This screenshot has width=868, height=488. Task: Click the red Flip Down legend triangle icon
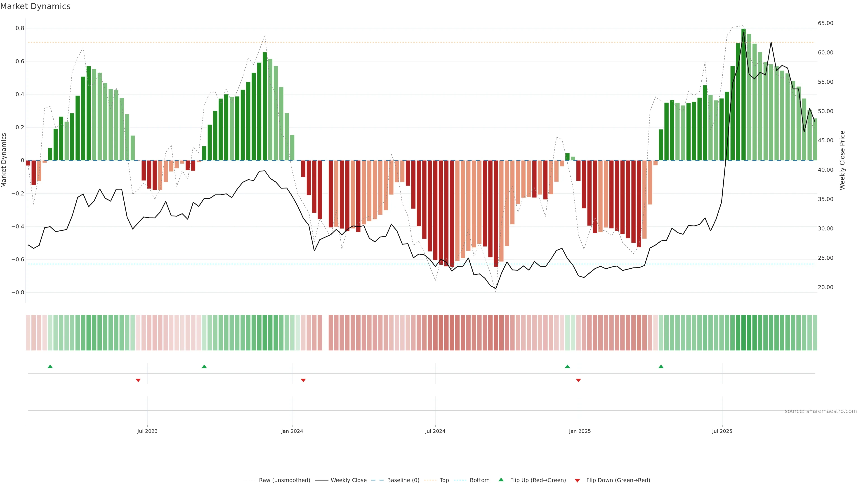[577, 480]
